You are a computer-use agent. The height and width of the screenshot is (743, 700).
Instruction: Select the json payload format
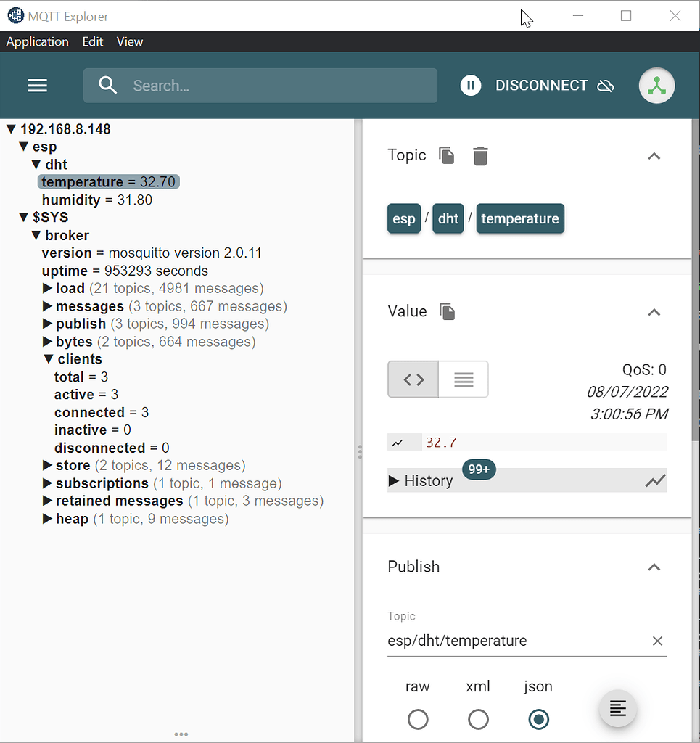click(538, 719)
